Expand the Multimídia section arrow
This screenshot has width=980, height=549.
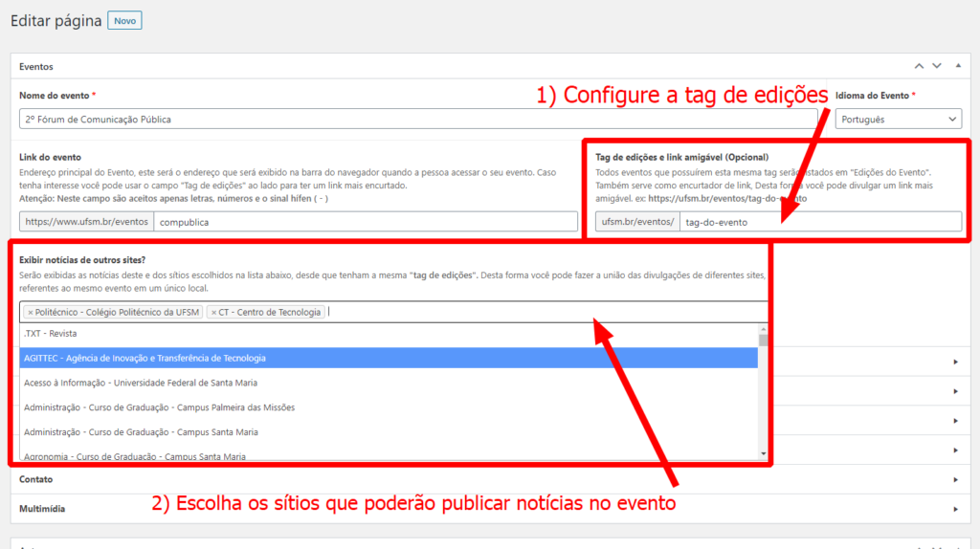pos(955,509)
